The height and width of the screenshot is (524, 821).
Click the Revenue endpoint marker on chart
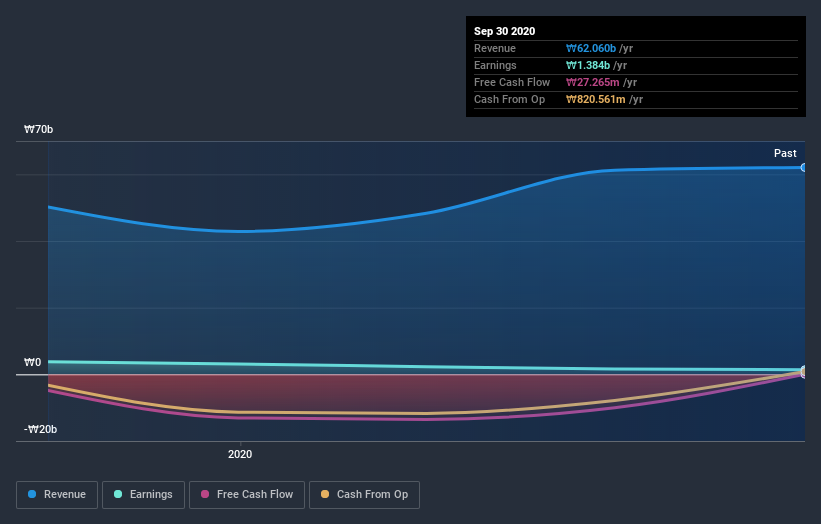click(803, 168)
